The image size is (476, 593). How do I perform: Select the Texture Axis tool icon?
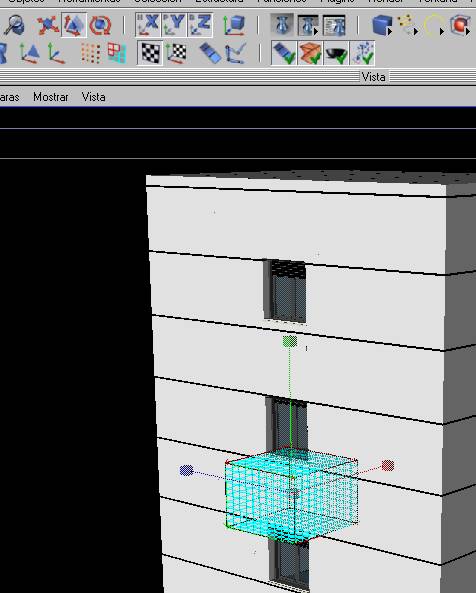point(176,53)
